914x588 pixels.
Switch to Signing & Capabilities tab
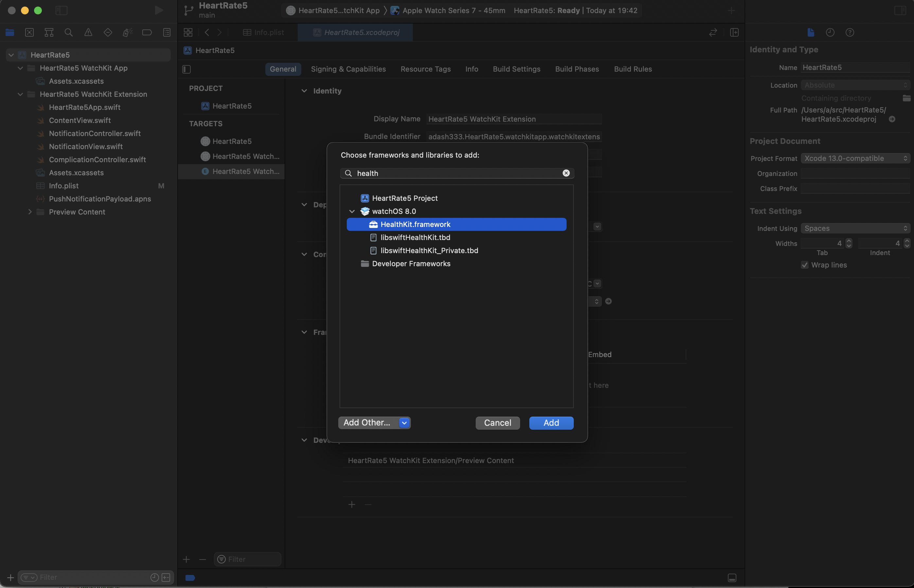pyautogui.click(x=348, y=69)
